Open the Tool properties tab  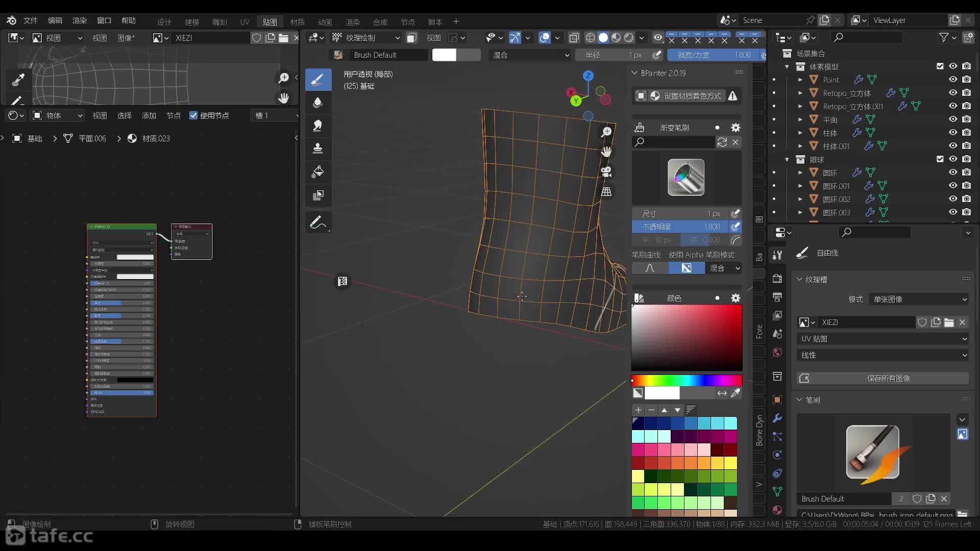click(x=777, y=255)
